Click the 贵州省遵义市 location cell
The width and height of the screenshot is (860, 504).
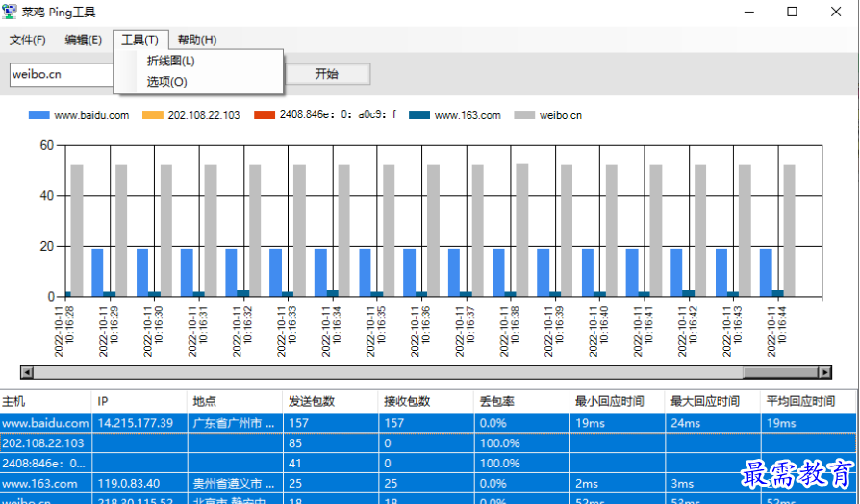pos(235,484)
